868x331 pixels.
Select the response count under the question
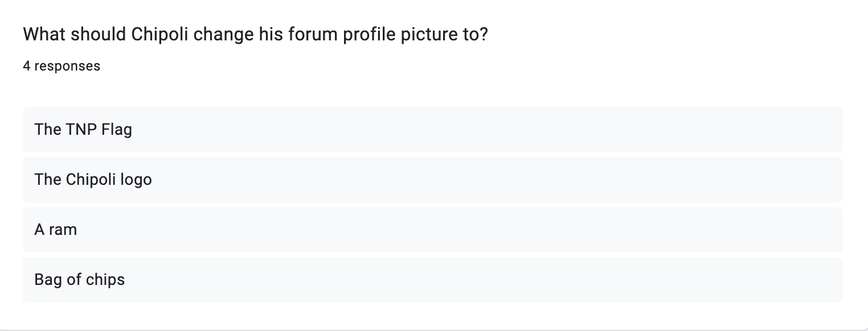tap(61, 65)
